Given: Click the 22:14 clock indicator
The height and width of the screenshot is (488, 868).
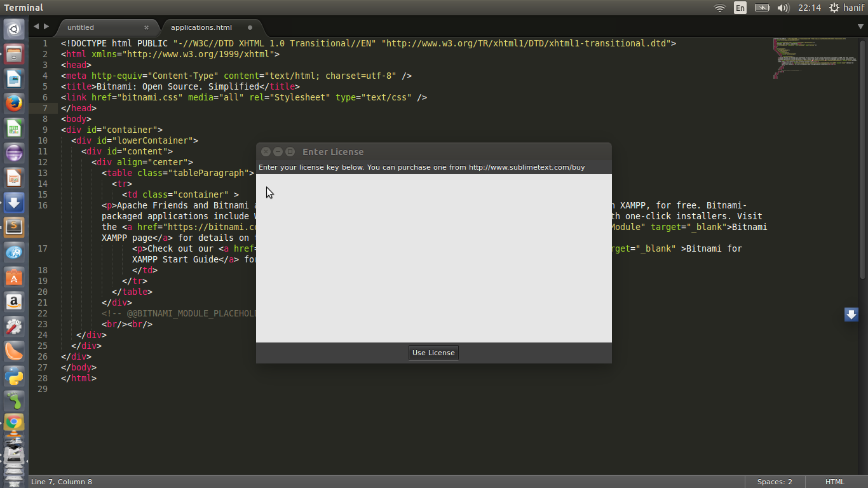Looking at the screenshot, I should 810,8.
